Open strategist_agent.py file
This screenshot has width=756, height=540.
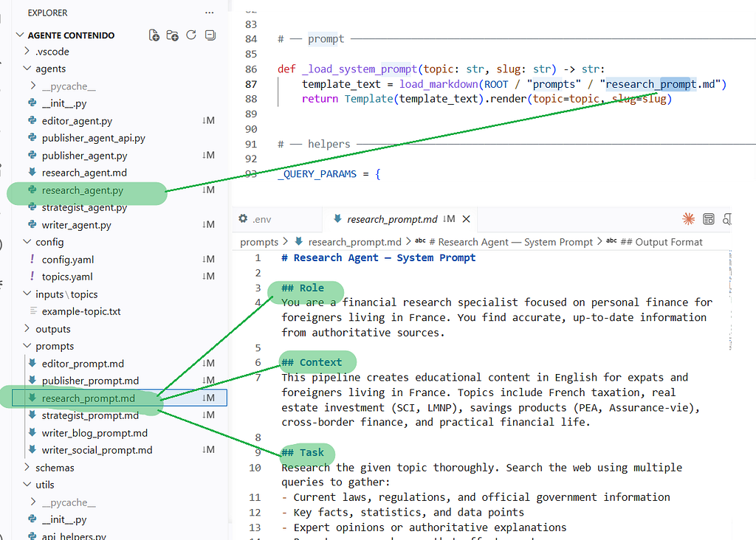pyautogui.click(x=84, y=207)
